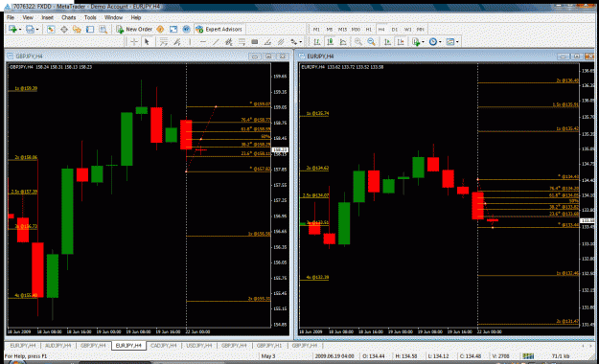Screen dimensions: 599x364
Task: Select the equidistant channel tool
Action: (228, 41)
